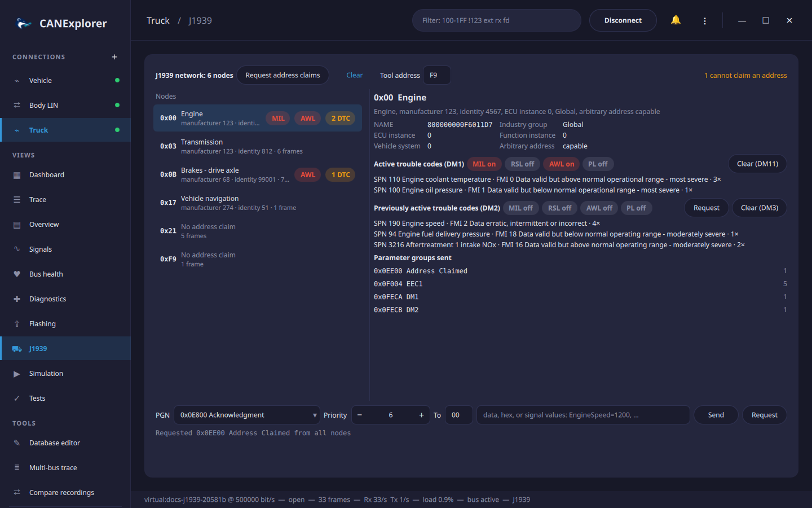The image size is (812, 508).
Task: Click the Database editor pencil icon
Action: 17,443
